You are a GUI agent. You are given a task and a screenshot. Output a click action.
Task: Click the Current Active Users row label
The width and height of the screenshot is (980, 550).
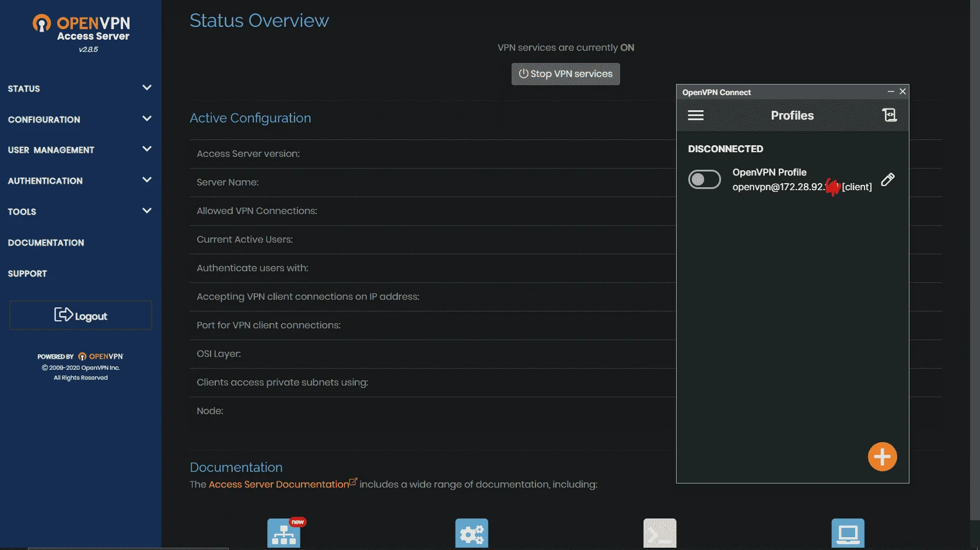click(244, 240)
